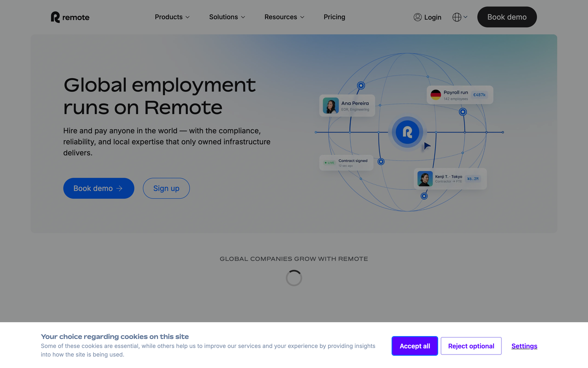Image resolution: width=588 pixels, height=368 pixels.
Task: Click Reject optional cookies button
Action: point(471,346)
